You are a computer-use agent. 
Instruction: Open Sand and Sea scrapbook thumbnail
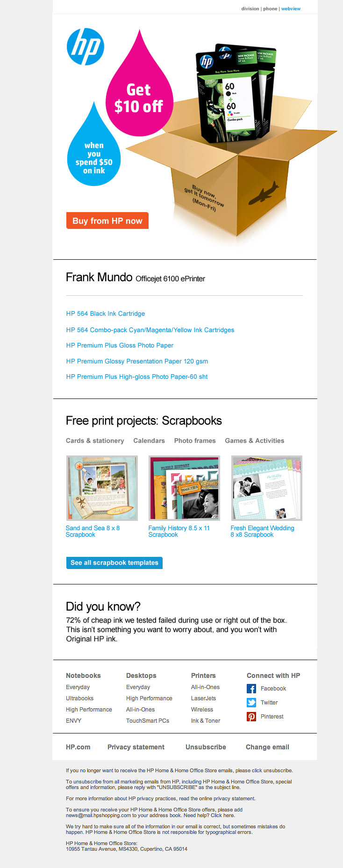(x=102, y=488)
